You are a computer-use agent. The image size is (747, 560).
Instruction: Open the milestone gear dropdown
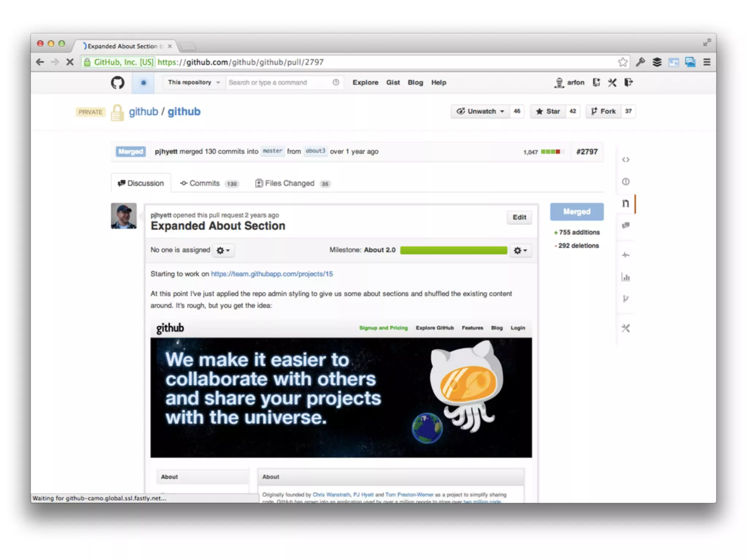[520, 250]
